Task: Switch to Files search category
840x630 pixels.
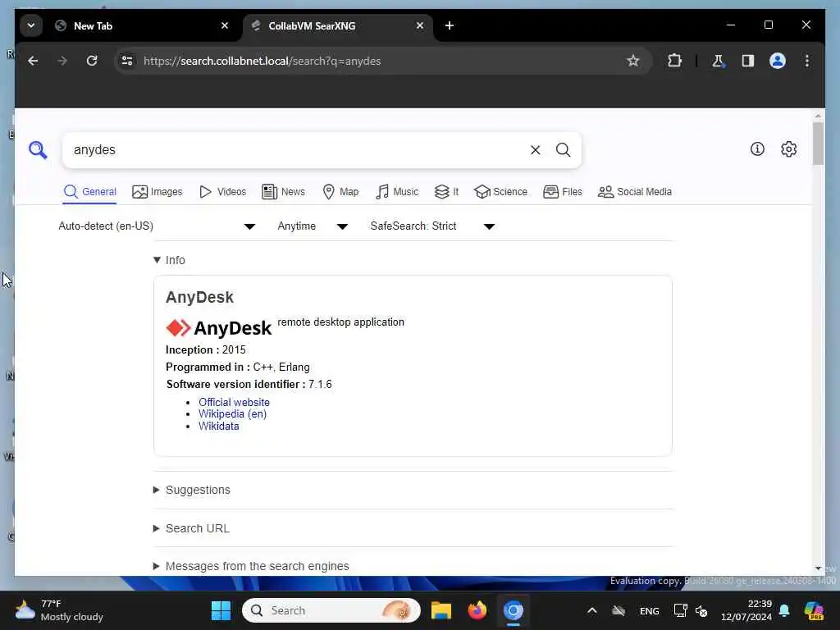Action: pos(563,192)
